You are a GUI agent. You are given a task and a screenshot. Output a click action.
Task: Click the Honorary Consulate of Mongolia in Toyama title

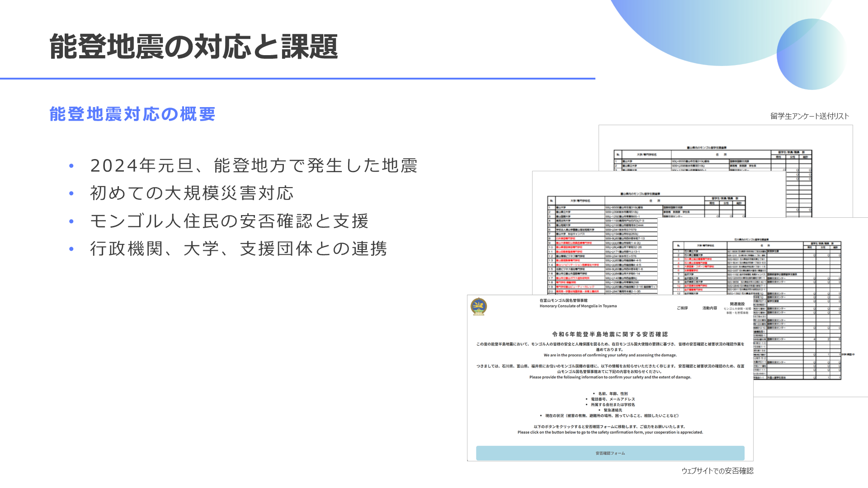click(x=578, y=306)
